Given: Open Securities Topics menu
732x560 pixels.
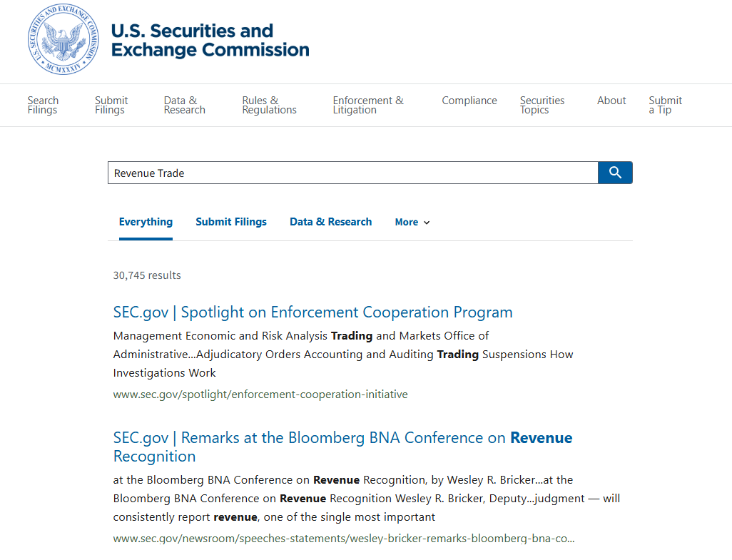Looking at the screenshot, I should coord(542,105).
